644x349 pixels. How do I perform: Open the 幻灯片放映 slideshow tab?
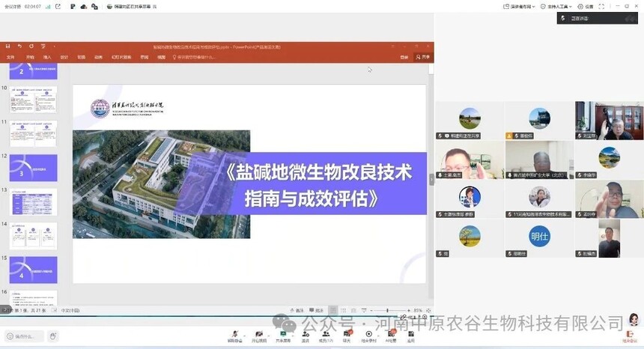click(121, 57)
